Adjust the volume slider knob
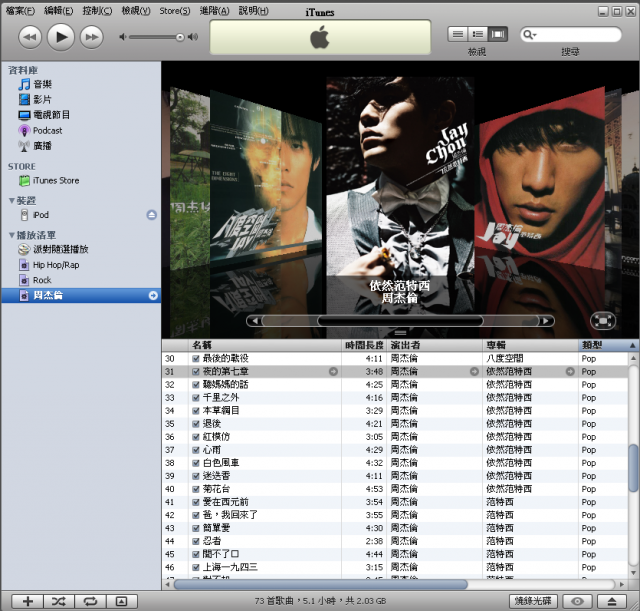 point(180,38)
